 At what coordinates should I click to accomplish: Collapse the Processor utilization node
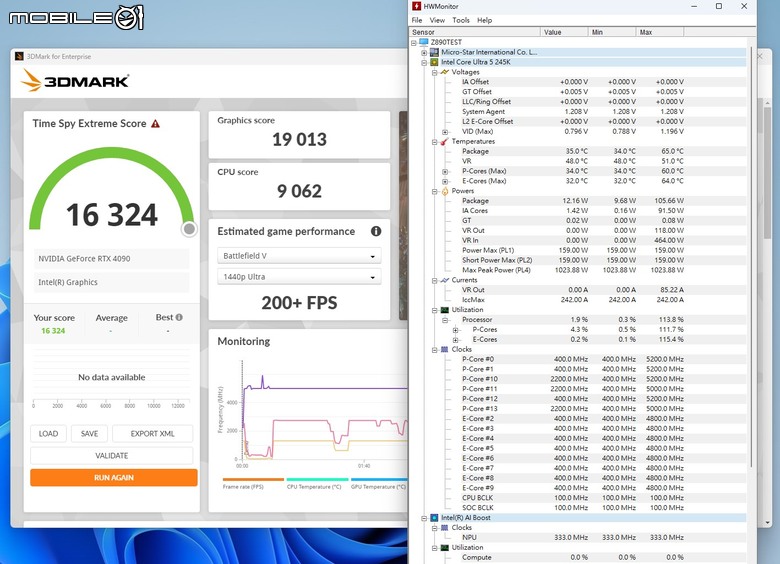[445, 320]
